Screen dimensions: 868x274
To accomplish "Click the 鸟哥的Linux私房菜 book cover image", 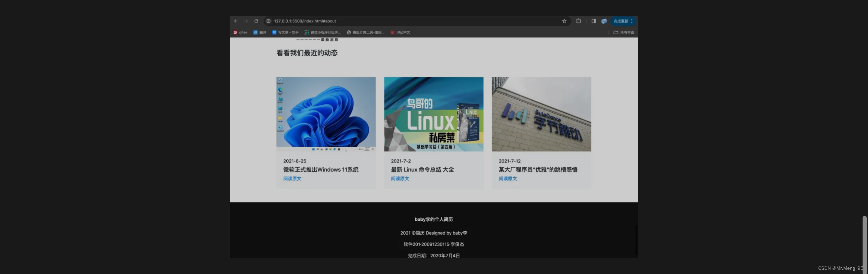I will tap(434, 114).
